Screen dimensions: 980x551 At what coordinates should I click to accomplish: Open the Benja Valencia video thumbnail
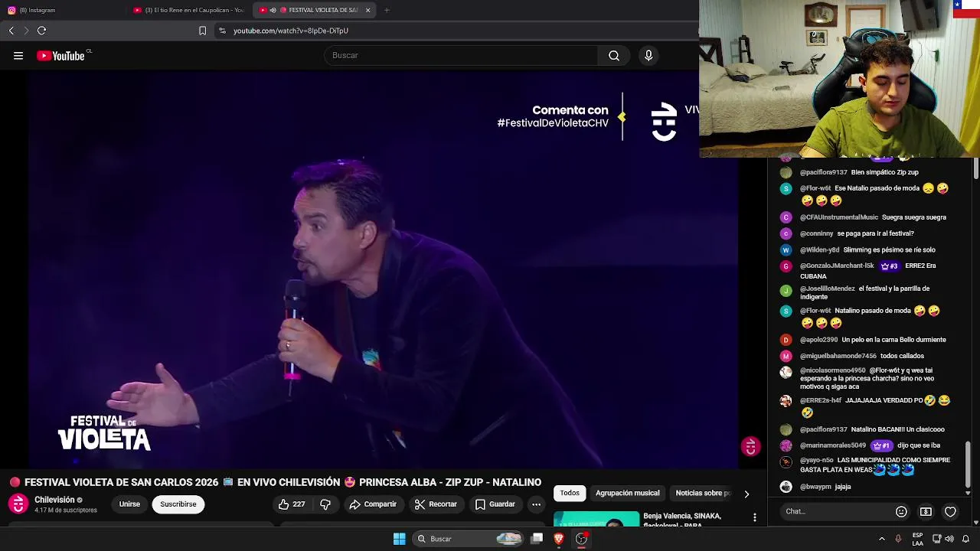[596, 519]
